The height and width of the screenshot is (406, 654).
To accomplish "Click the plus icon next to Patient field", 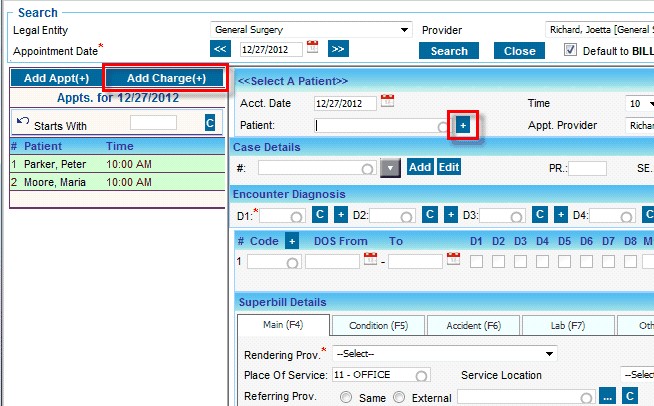I will point(463,125).
